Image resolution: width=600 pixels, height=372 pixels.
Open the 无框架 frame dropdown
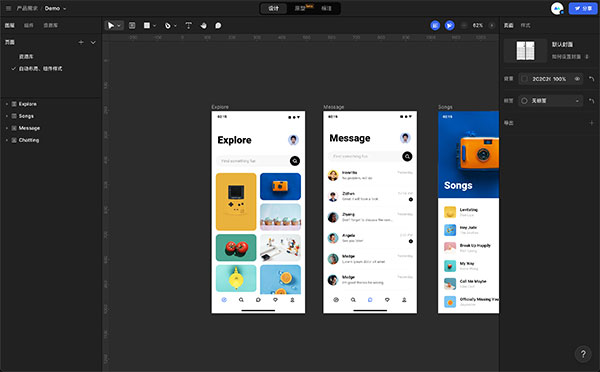click(551, 101)
